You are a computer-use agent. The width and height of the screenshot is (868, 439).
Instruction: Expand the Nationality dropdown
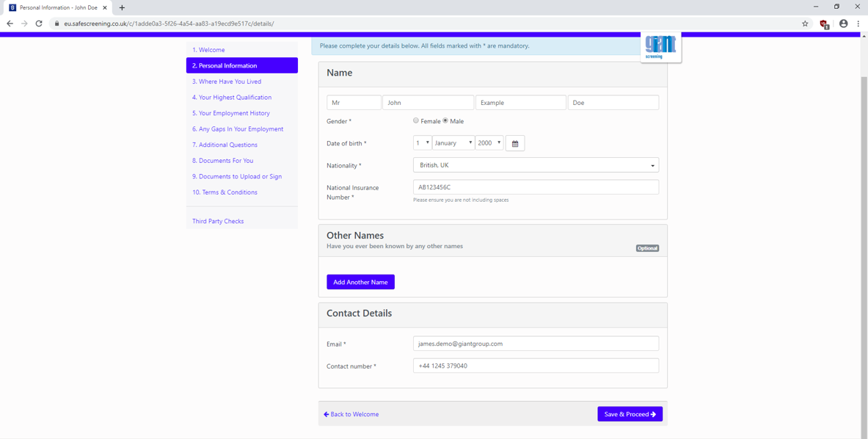click(x=536, y=165)
